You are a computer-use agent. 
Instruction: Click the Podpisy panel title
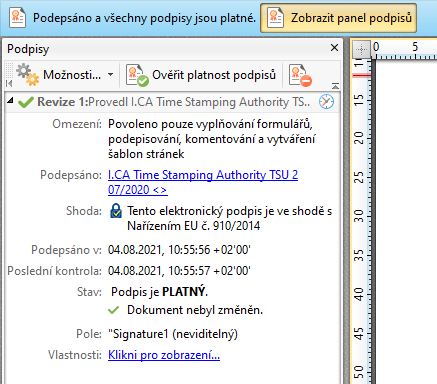(28, 49)
